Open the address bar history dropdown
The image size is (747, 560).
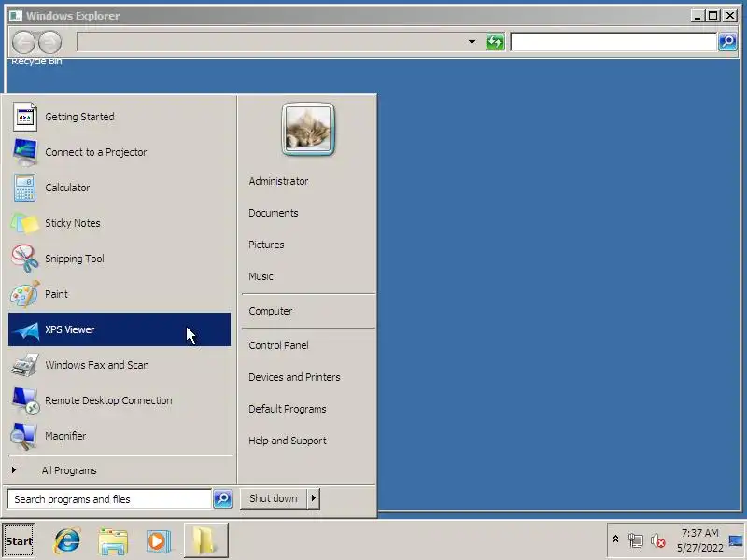(x=472, y=42)
